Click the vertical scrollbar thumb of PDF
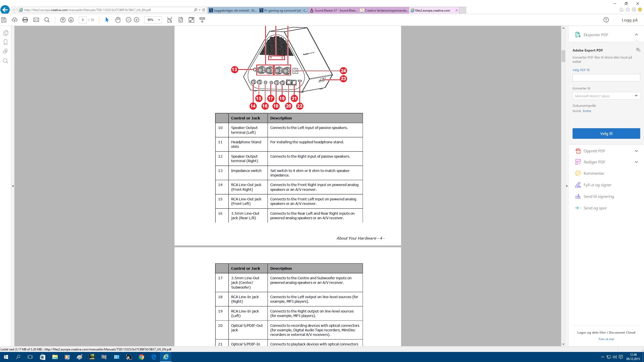 563,56
